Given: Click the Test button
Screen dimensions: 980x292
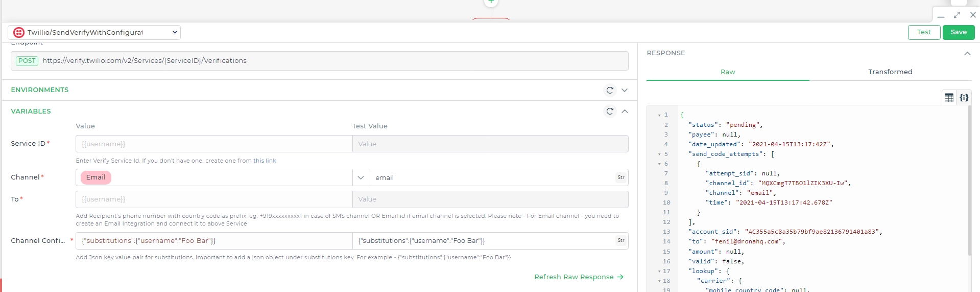Looking at the screenshot, I should [x=924, y=32].
